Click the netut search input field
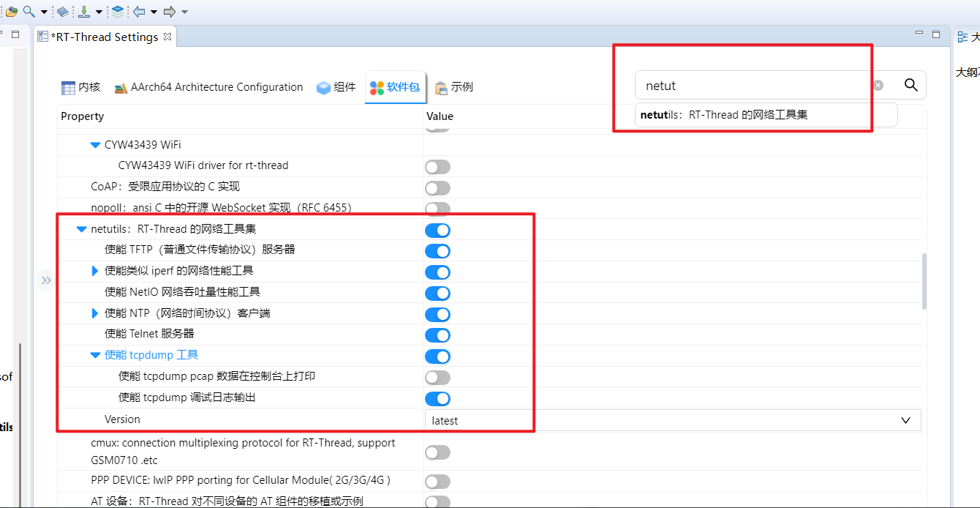Image resolution: width=980 pixels, height=508 pixels. click(x=753, y=85)
